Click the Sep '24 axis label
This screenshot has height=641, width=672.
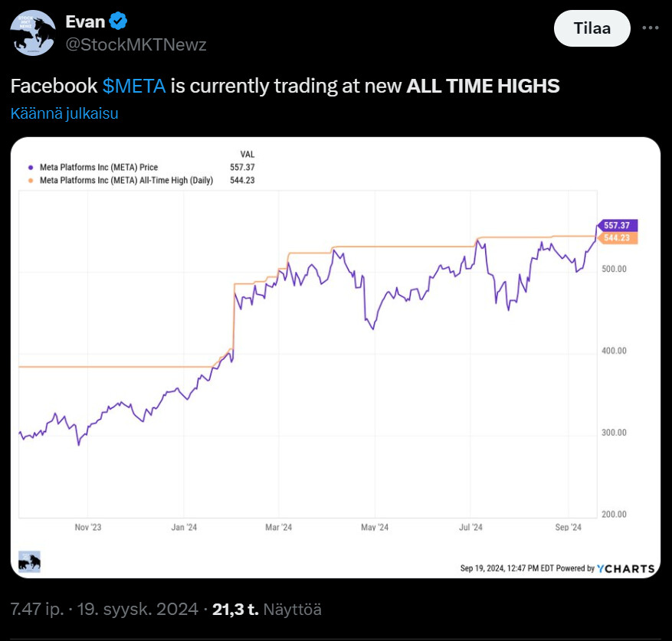569,527
